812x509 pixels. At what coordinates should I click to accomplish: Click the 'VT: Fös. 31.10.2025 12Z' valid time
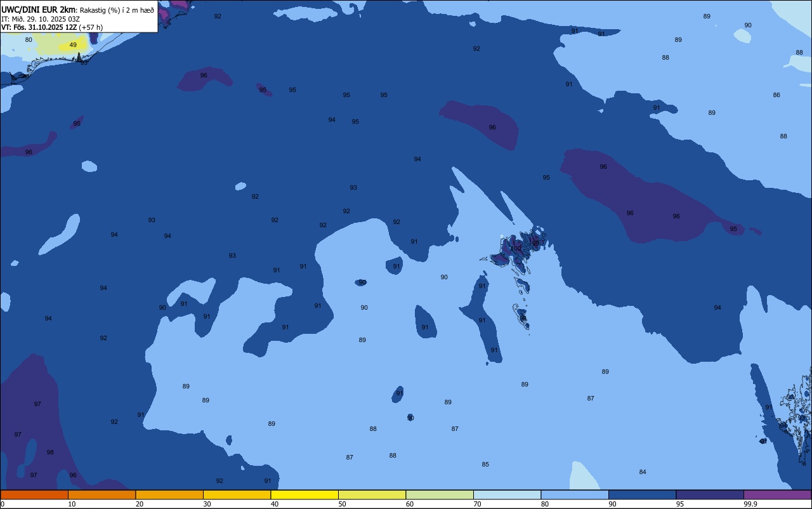pyautogui.click(x=39, y=27)
